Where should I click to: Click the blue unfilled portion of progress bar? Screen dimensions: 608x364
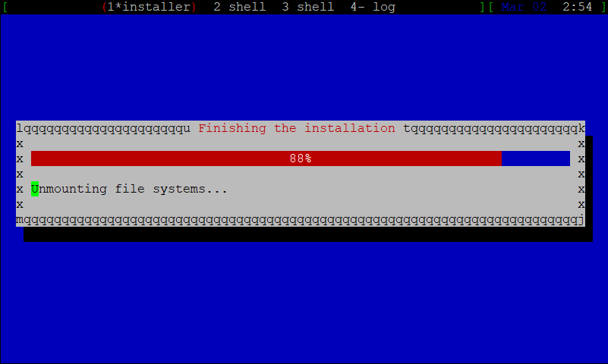pos(536,158)
